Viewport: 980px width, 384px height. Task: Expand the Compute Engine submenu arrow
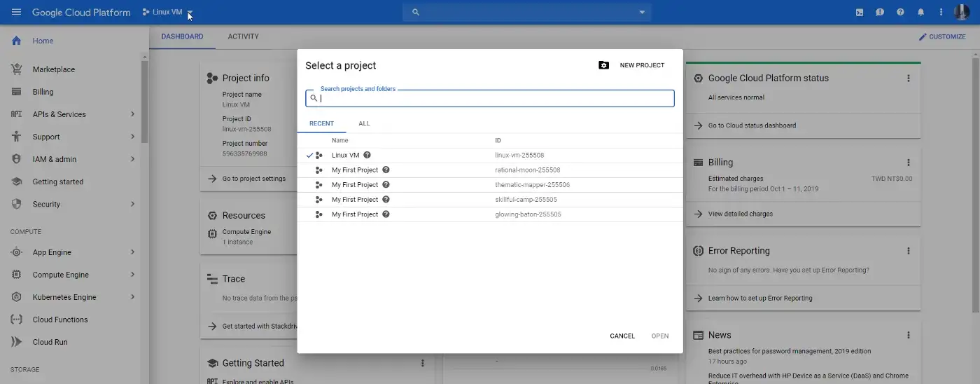[x=132, y=275]
